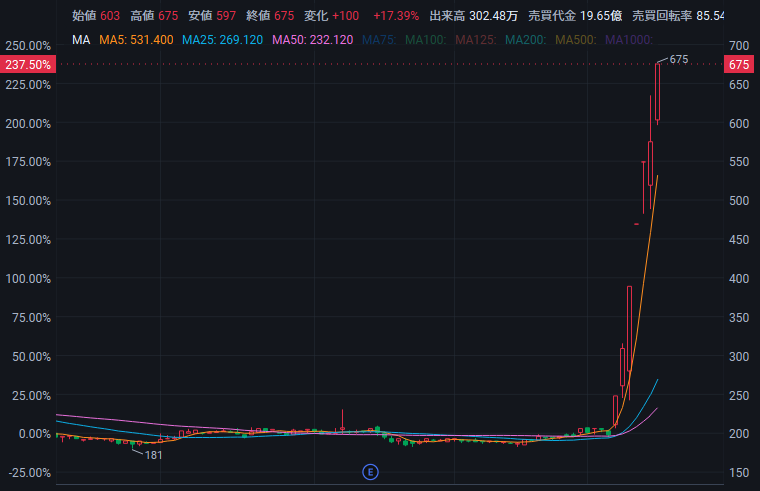Click the 終値 675 close value
This screenshot has width=760, height=491.
(270, 16)
